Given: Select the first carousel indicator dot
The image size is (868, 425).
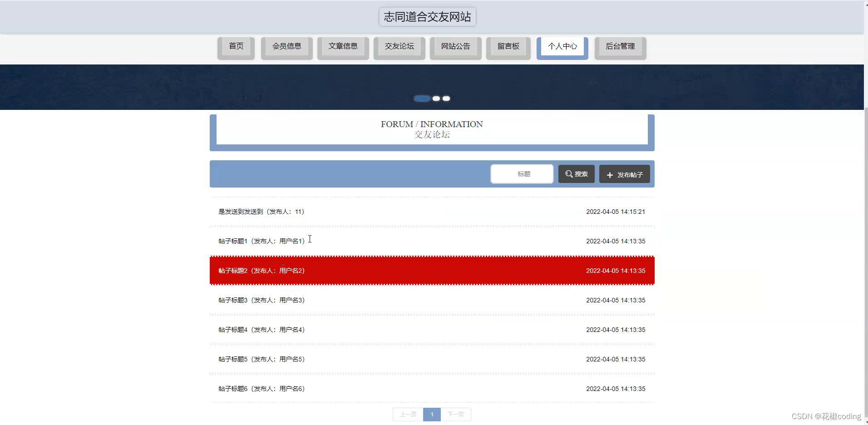Looking at the screenshot, I should 422,99.
